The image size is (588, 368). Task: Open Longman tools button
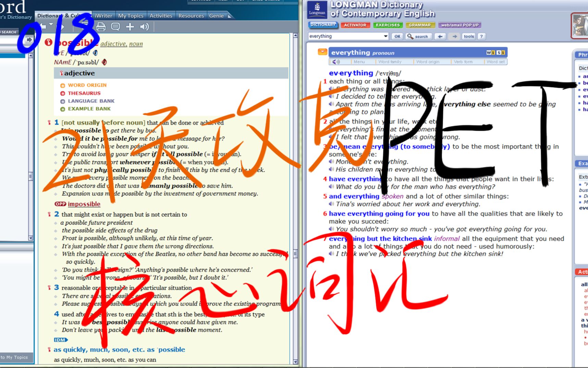tap(468, 36)
